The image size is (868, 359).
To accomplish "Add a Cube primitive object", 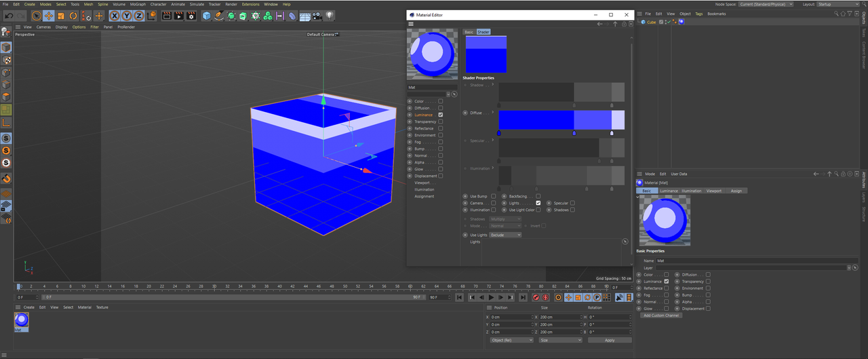I will click(207, 16).
